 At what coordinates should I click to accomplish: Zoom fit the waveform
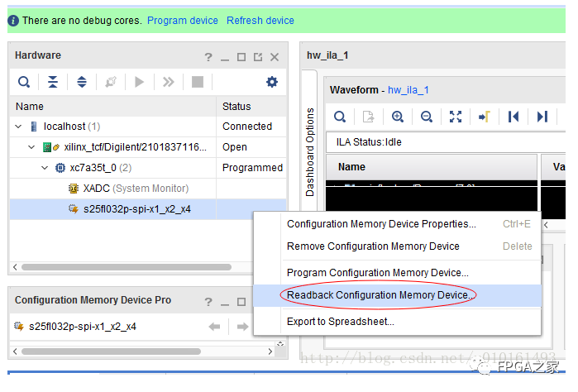click(x=456, y=117)
